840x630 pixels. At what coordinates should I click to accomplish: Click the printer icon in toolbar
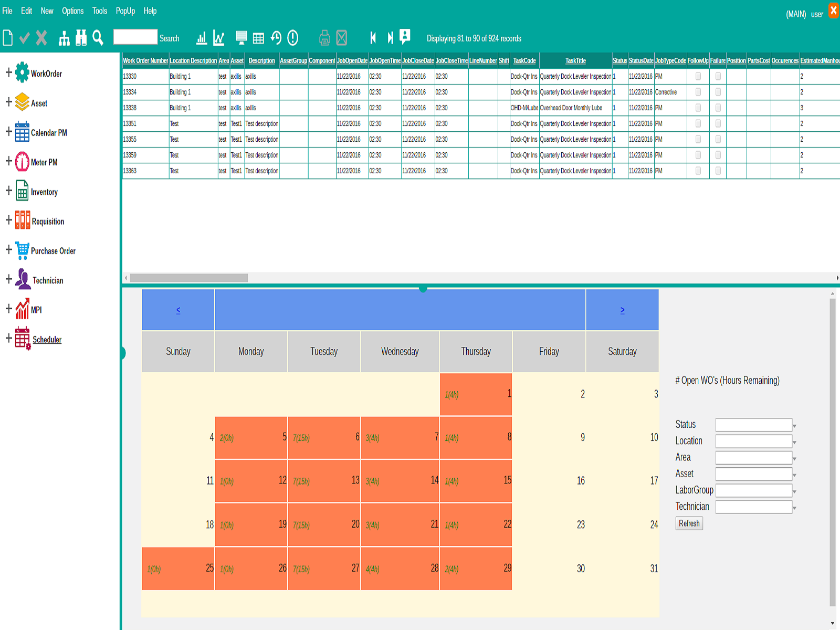tap(324, 38)
